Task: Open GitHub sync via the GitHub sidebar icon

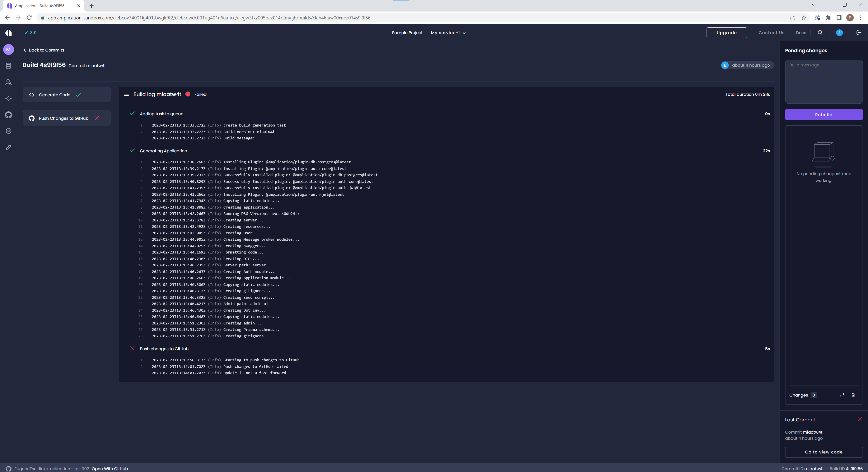Action: [8, 115]
